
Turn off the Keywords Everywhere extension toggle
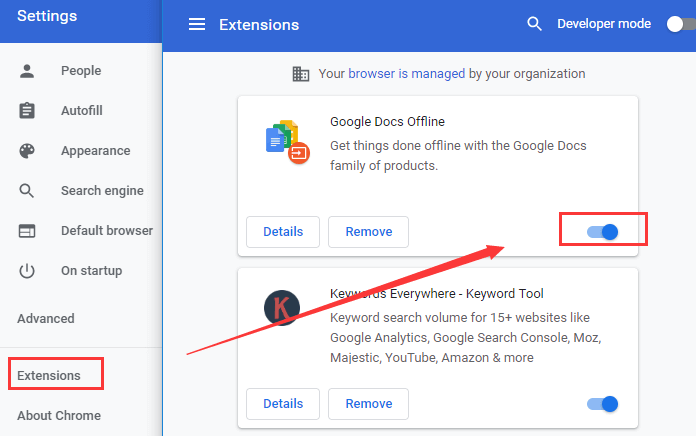(602, 404)
